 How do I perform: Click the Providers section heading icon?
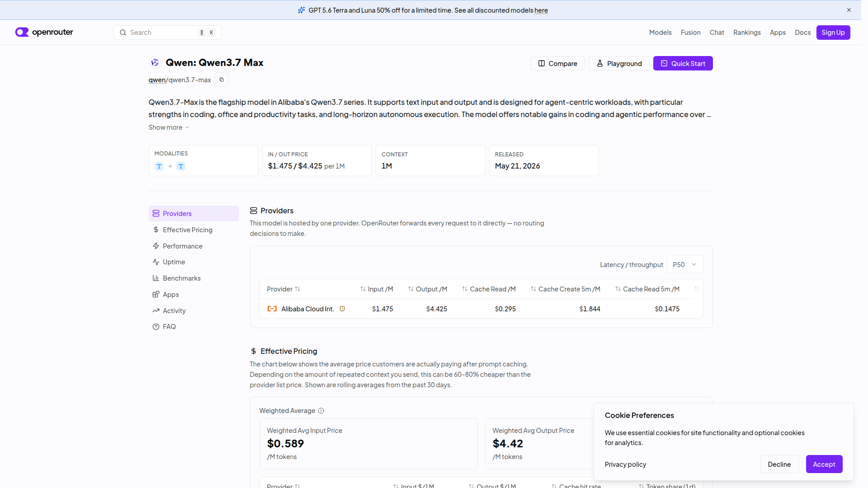254,211
